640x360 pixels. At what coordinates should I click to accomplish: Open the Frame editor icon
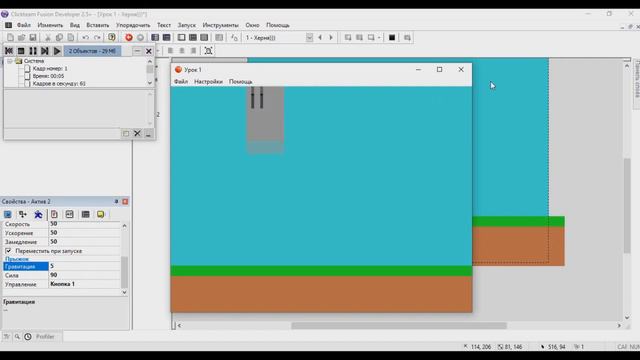[167, 38]
